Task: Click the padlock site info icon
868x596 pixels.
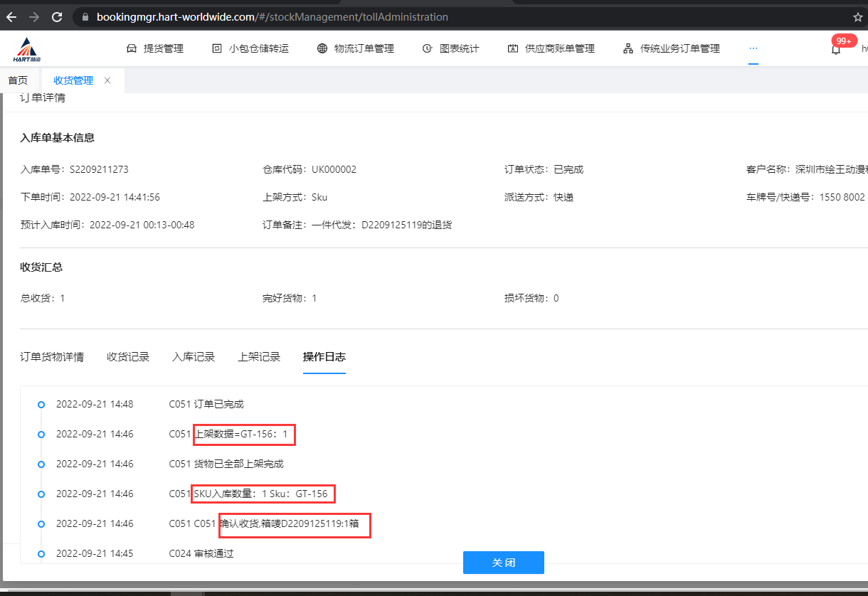Action: tap(85, 16)
